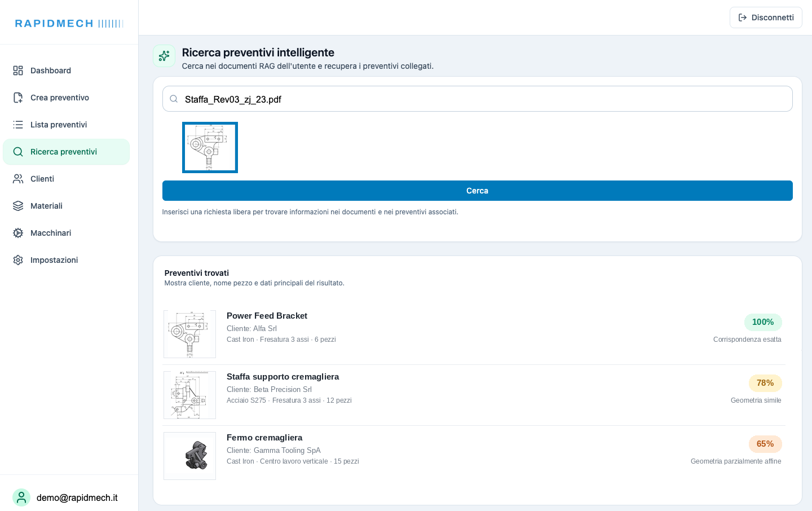
Task: Click the text Cliente: Gamma Tooling SpA
Action: point(273,450)
